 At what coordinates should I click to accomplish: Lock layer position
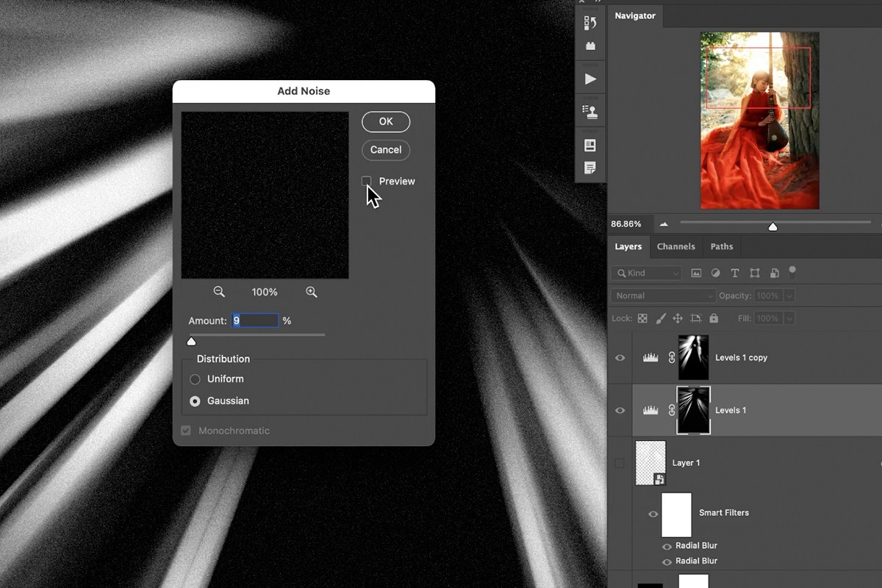tap(678, 318)
